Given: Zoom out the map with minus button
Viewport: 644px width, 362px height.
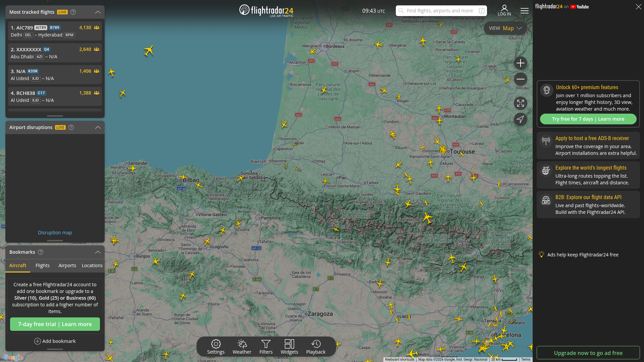Looking at the screenshot, I should 520,79.
